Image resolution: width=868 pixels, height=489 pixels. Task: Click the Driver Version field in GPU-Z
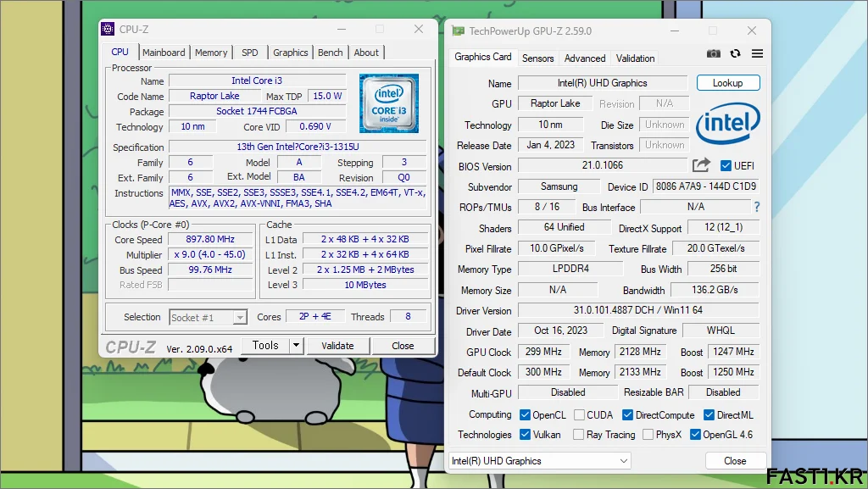pos(637,310)
